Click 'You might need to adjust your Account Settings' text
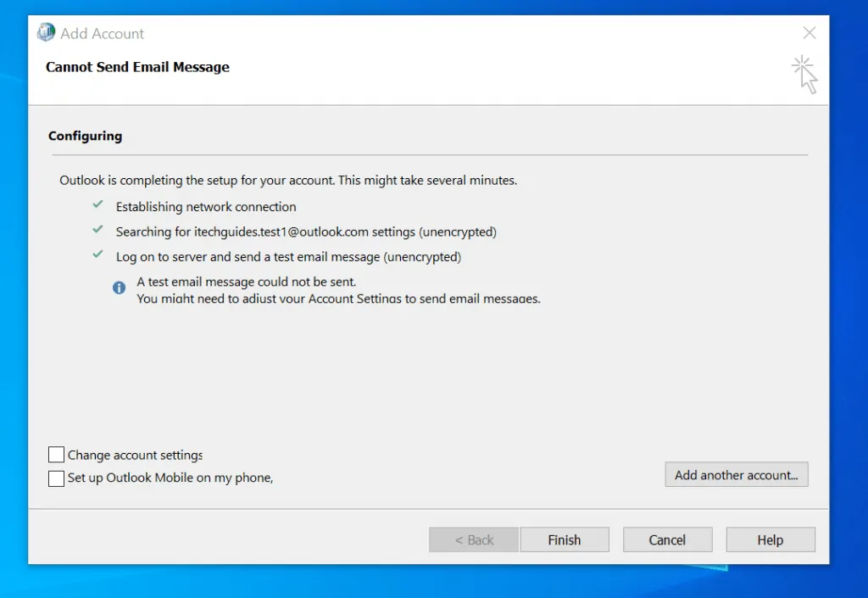This screenshot has width=868, height=598. tap(338, 299)
